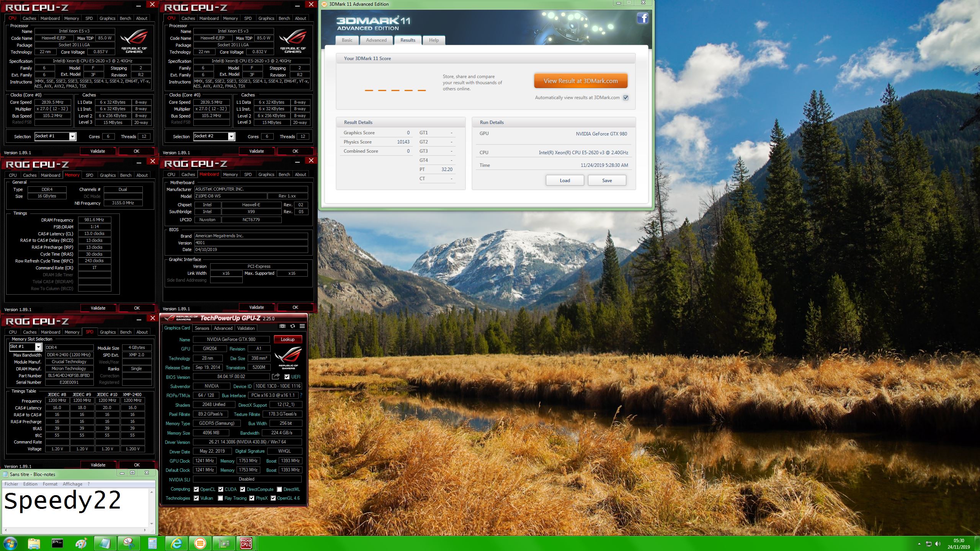Click OK in the Memory CPU-Z window
This screenshot has width=980, height=551.
tap(137, 308)
